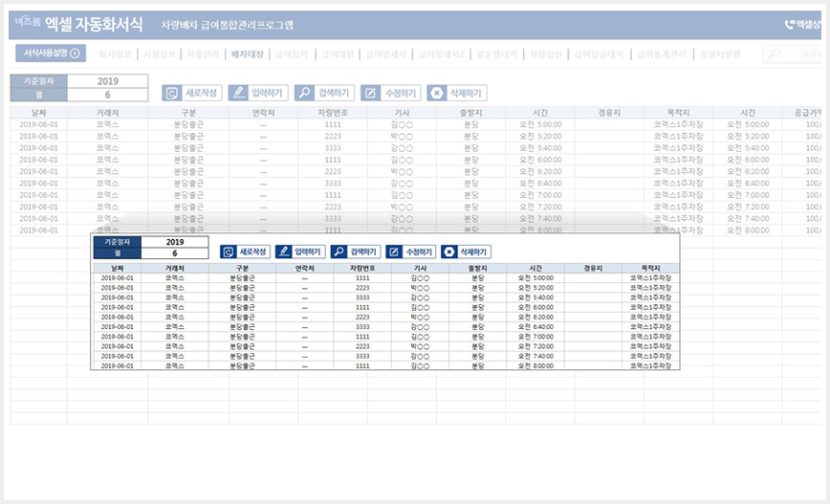
Task: Click the 구분 column header in the faded main sheet
Action: (x=188, y=113)
